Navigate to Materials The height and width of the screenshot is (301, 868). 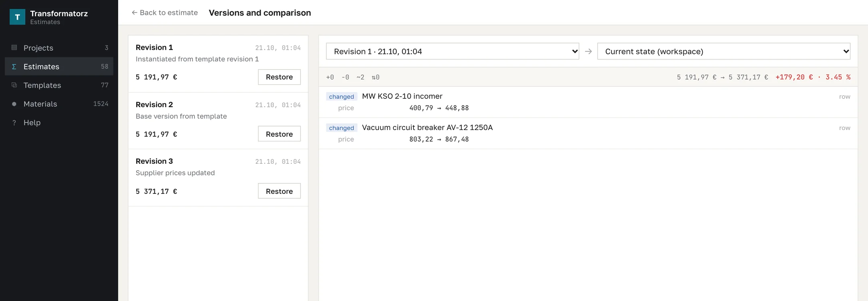59,104
